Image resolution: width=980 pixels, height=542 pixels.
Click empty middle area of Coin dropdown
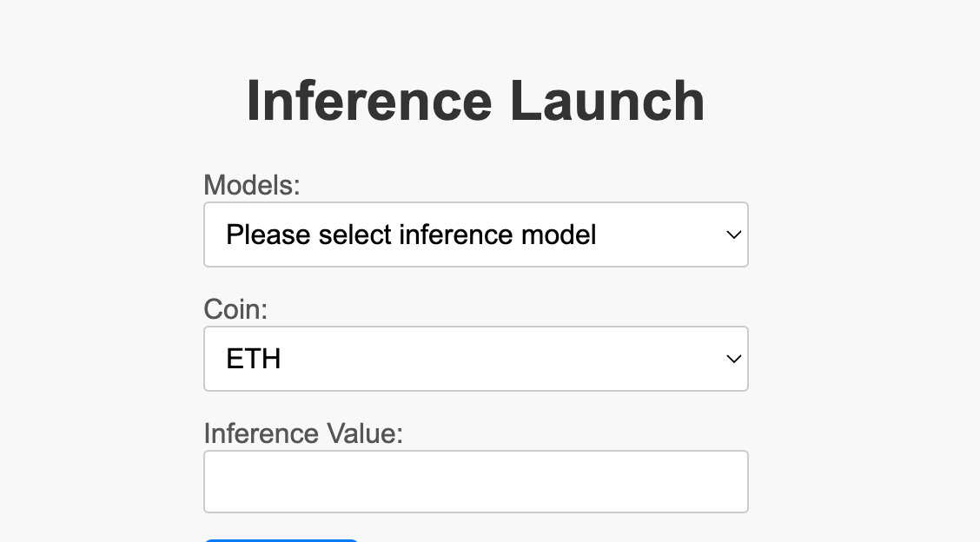pyautogui.click(x=487, y=359)
